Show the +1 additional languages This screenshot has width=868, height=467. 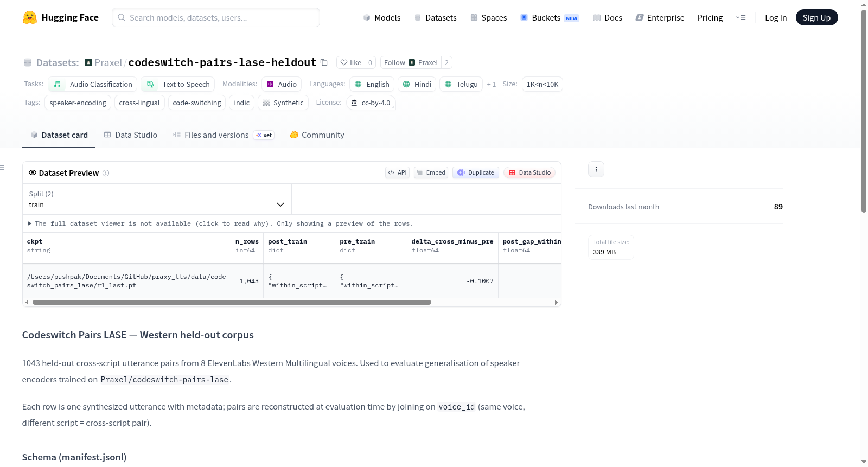pos(492,84)
